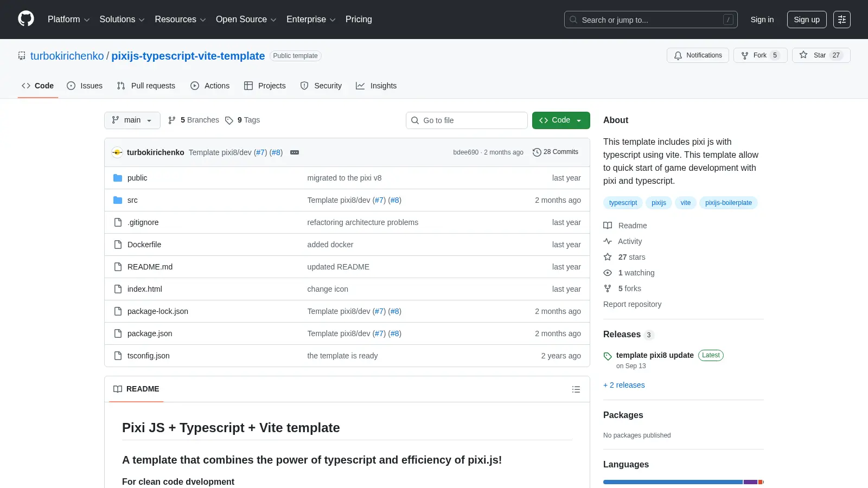Click turbokirichenko avatar in commit row
The width and height of the screenshot is (868, 488).
[x=117, y=152]
